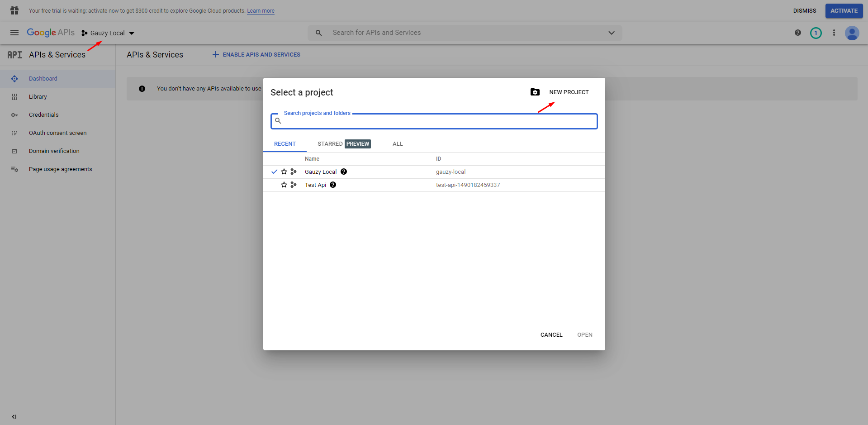Open the main navigation hamburger menu
The height and width of the screenshot is (425, 868).
(x=14, y=33)
